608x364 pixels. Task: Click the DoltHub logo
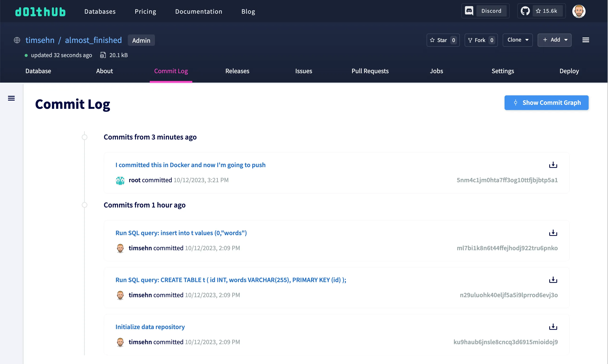[x=40, y=11]
